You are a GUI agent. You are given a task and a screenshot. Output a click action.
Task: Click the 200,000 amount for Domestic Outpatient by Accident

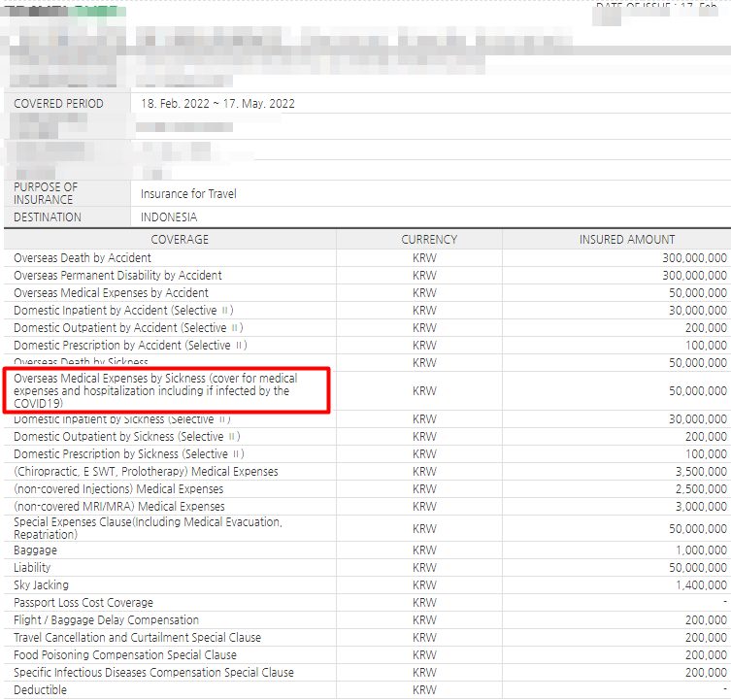pos(706,328)
